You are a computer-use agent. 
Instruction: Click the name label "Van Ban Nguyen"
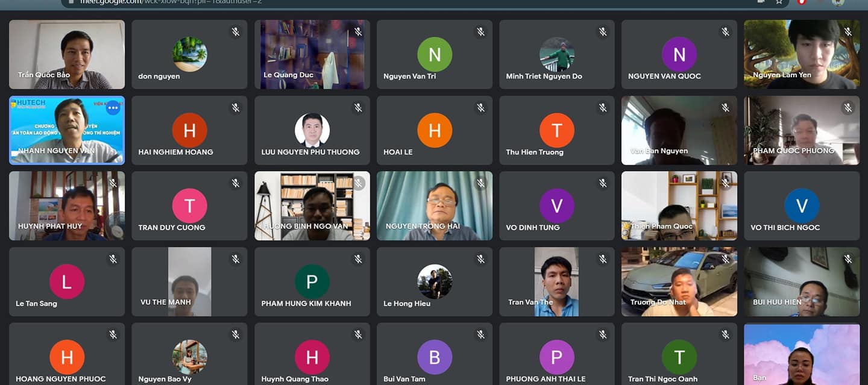click(x=659, y=151)
